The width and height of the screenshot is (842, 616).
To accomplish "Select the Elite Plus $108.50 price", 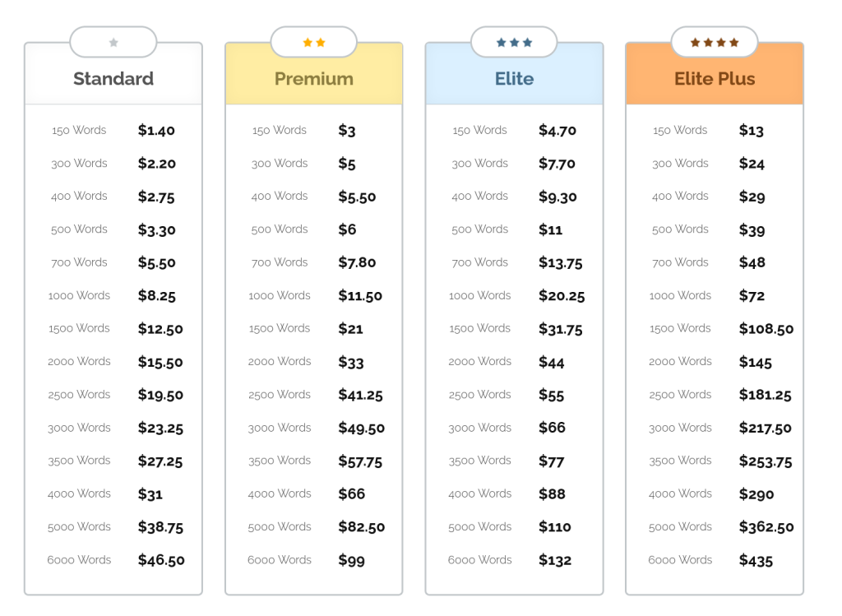I will pyautogui.click(x=766, y=329).
